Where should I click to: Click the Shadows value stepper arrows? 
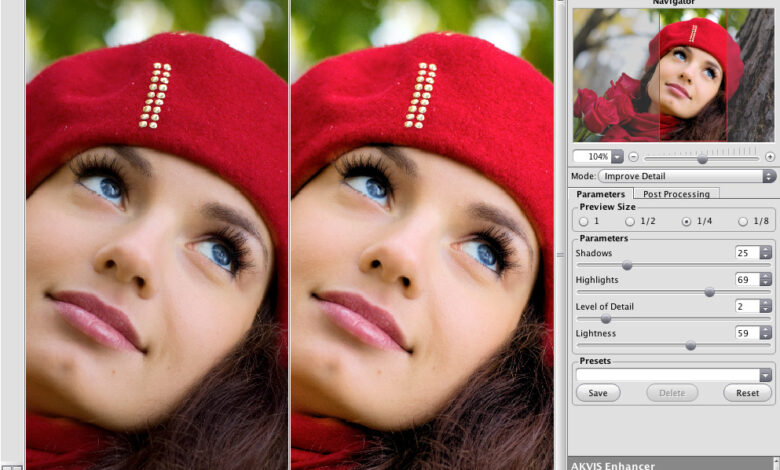click(x=766, y=253)
